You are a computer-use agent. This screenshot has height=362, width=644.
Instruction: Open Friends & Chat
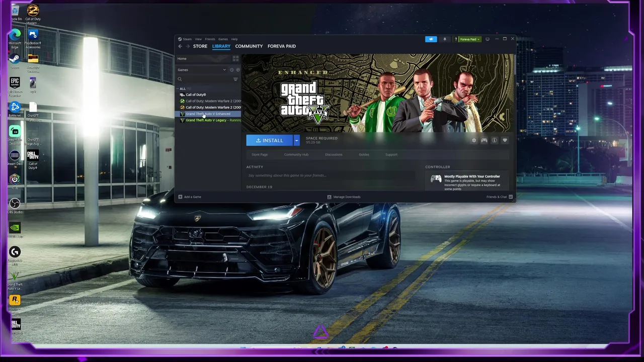pyautogui.click(x=500, y=197)
